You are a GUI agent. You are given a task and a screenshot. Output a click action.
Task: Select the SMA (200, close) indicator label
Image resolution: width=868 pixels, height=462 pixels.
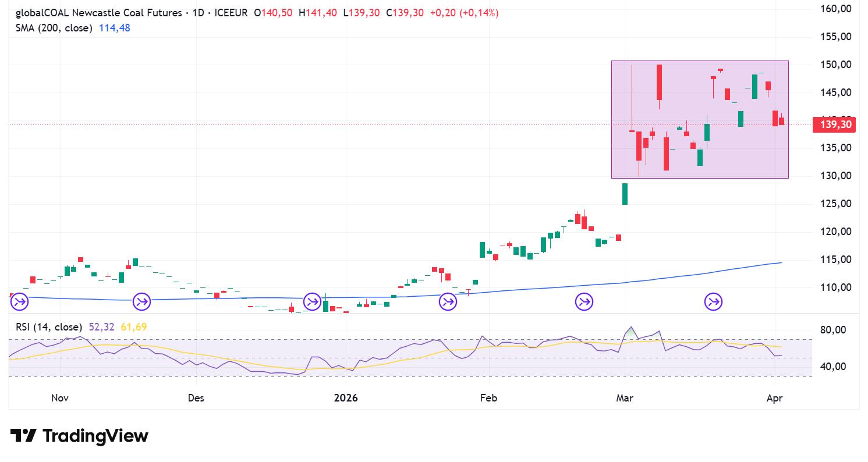pyautogui.click(x=54, y=28)
